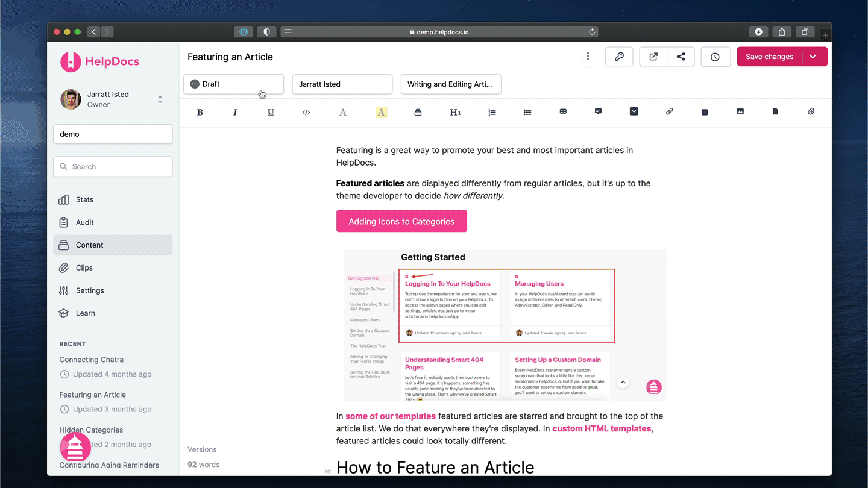Click the demo.helpdocs.io address bar
The height and width of the screenshot is (488, 868).
439,32
